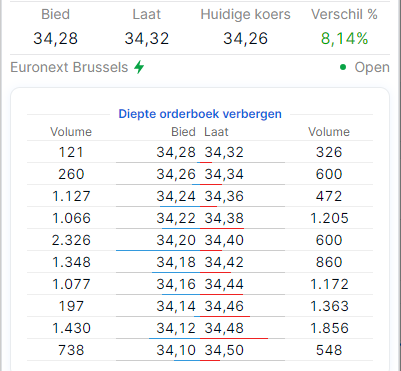Screen dimensions: 401x371
Task: Click the blue depth bar under 34,20
Action: click(x=158, y=250)
